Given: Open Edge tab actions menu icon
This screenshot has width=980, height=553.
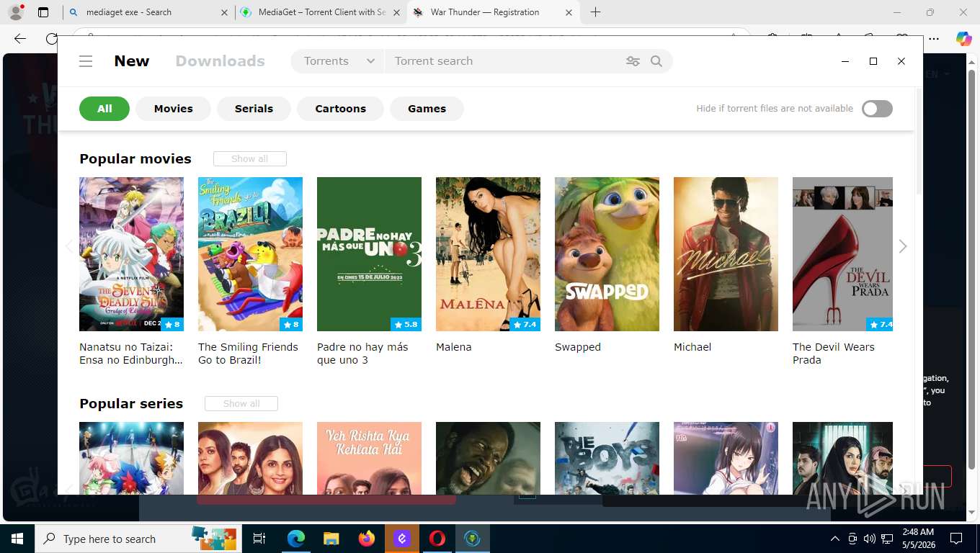Looking at the screenshot, I should point(43,12).
